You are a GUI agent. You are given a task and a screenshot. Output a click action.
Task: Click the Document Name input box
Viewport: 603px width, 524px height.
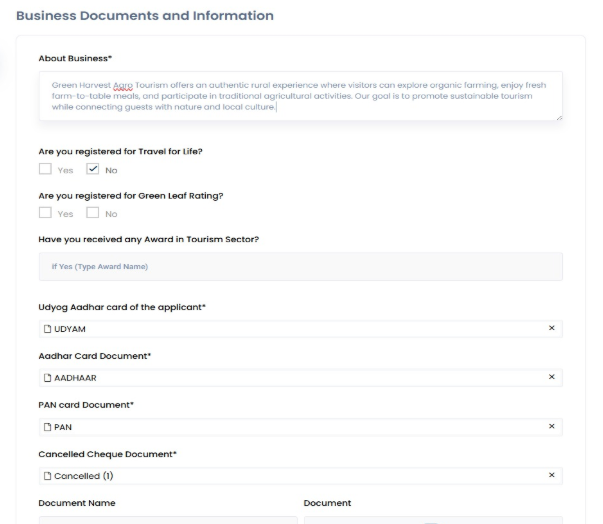point(168,519)
